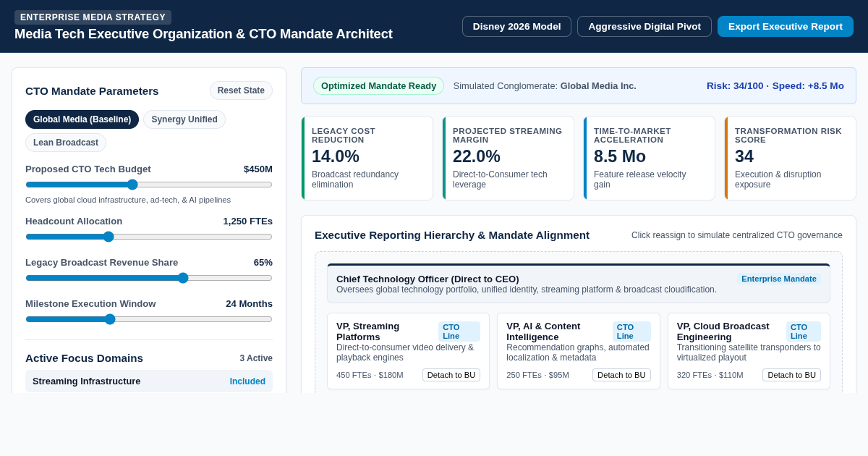Open the Projected Streaming Margin card
The width and height of the screenshot is (868, 456).
[509, 158]
